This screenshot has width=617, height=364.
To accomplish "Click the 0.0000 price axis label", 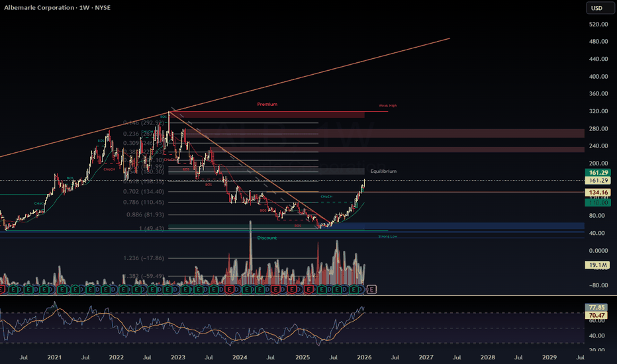I will [598, 251].
